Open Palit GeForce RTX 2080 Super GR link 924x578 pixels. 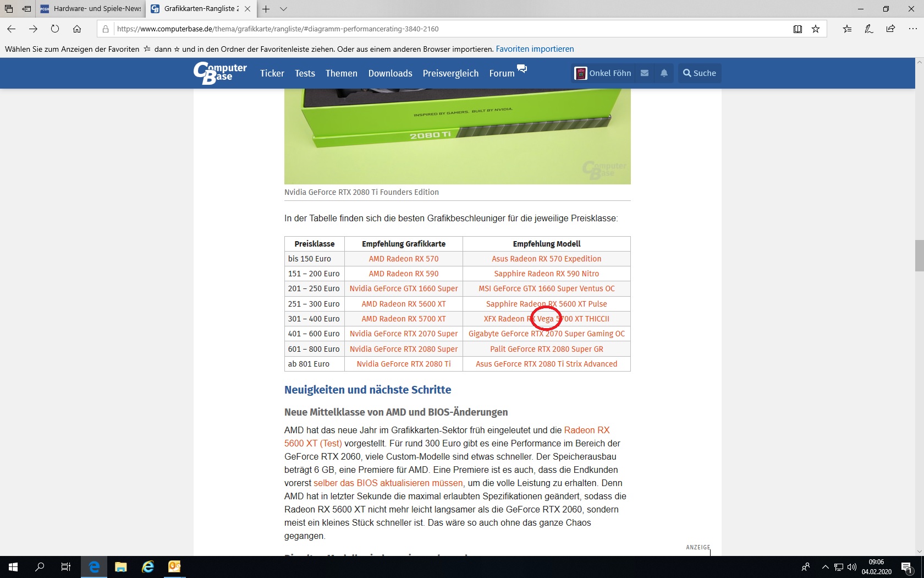(547, 349)
